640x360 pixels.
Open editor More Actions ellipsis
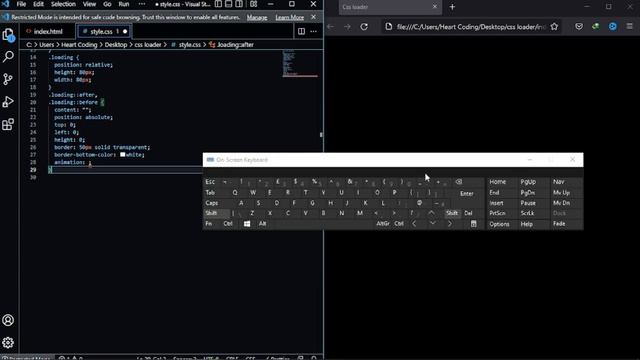(x=313, y=31)
